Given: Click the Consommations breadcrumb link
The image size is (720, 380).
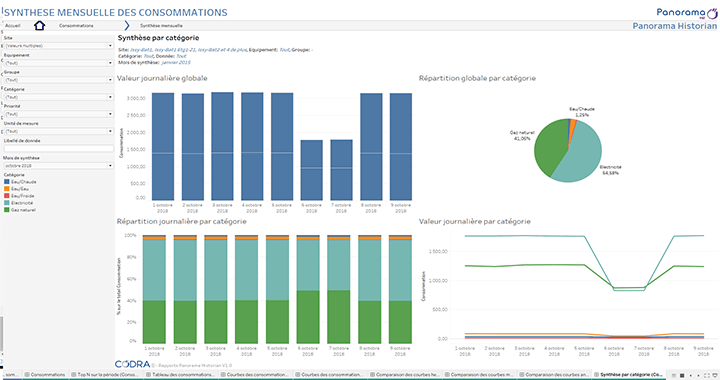Looking at the screenshot, I should pos(76,26).
